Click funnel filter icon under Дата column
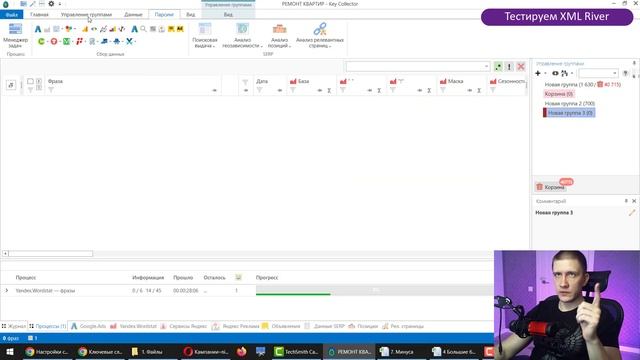Viewport: 640px width, 360px height. tap(260, 90)
